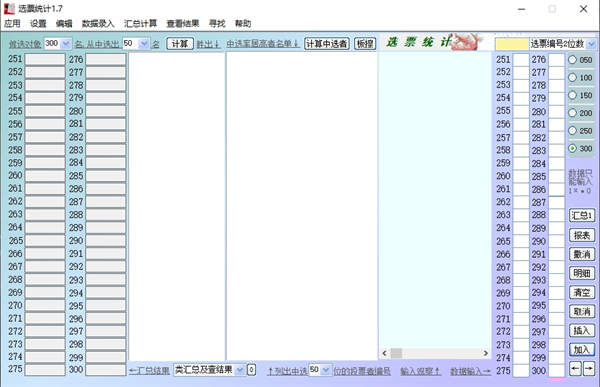Click the small box showing 0

click(x=251, y=370)
